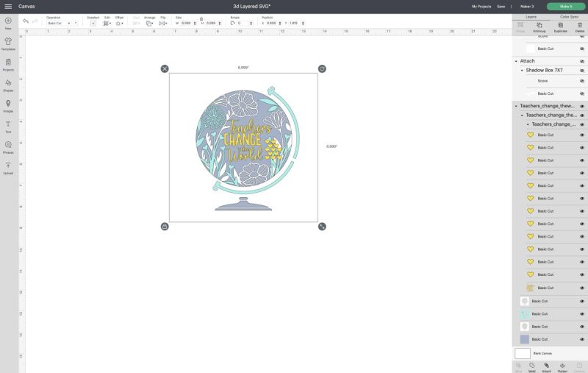The image size is (588, 373).
Task: Click the New project icon
Action: click(8, 21)
